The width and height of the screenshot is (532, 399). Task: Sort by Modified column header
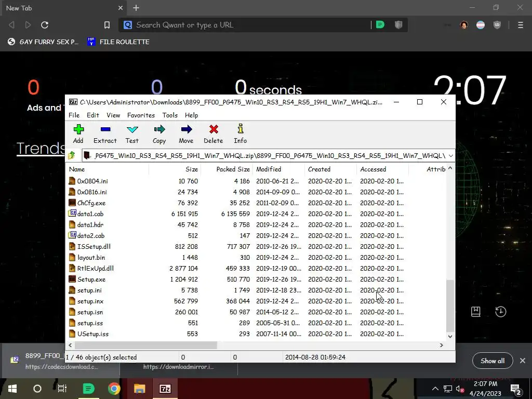[x=279, y=169]
